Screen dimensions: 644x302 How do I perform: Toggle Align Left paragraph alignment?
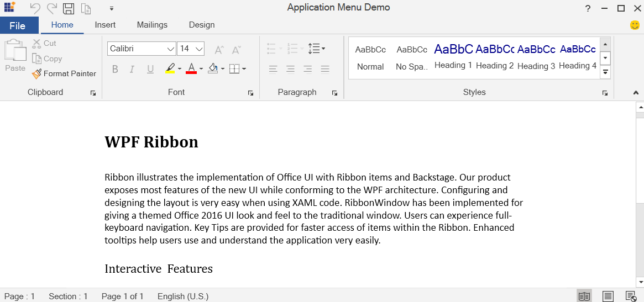point(273,69)
